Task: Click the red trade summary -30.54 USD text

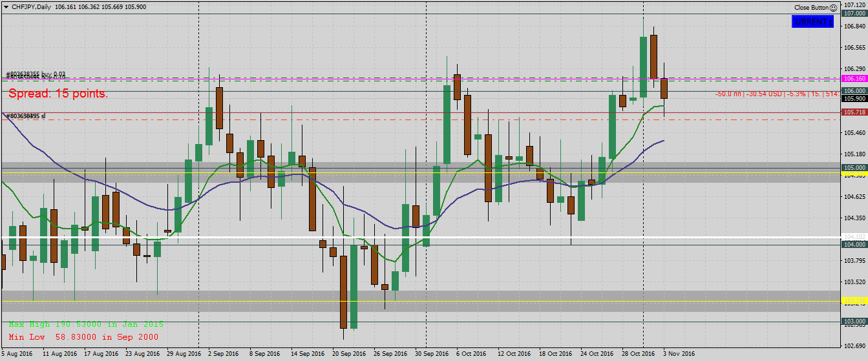Action: point(777,94)
